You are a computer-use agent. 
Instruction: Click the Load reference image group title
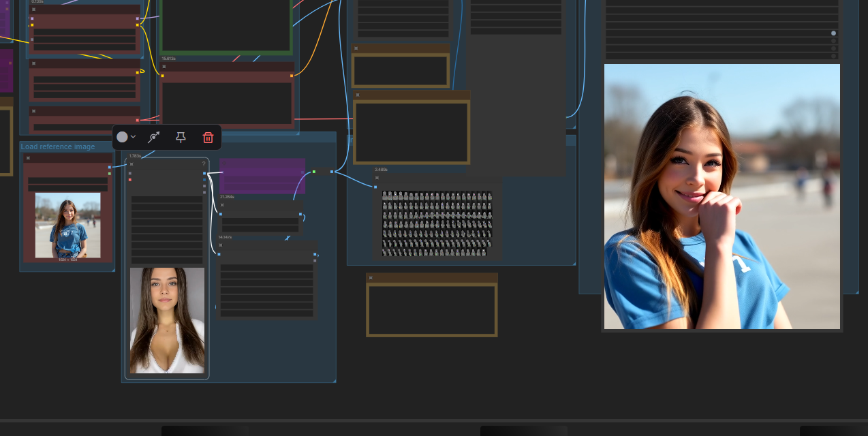pyautogui.click(x=58, y=146)
